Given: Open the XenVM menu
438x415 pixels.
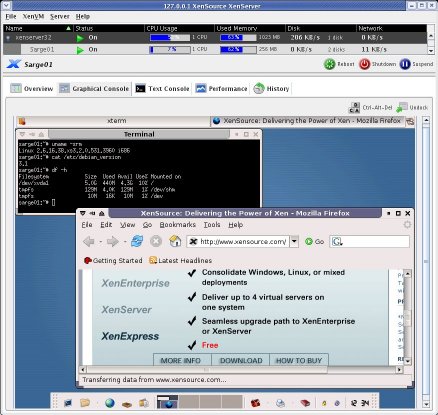Looking at the screenshot, I should pos(33,16).
